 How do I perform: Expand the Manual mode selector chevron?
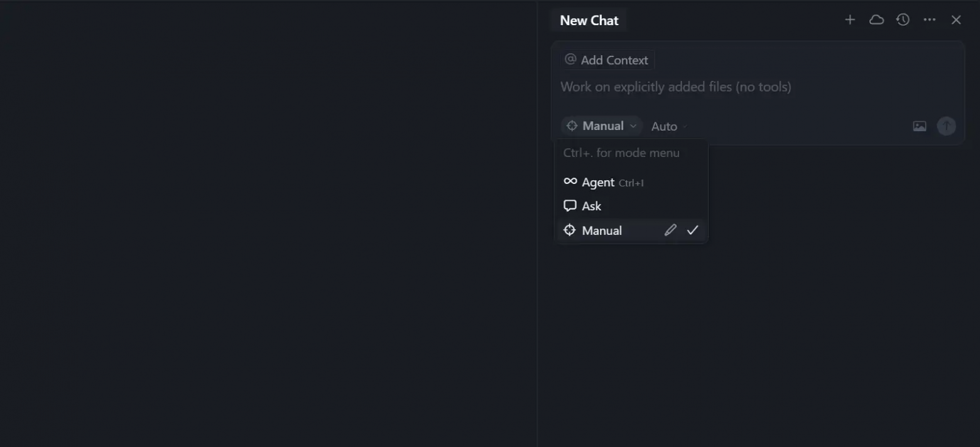pyautogui.click(x=633, y=126)
